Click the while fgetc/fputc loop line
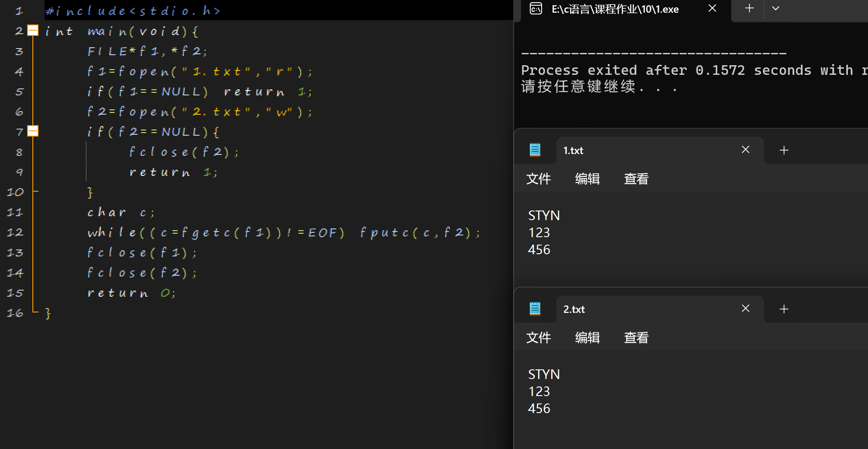Image resolution: width=868 pixels, height=449 pixels. coord(284,232)
